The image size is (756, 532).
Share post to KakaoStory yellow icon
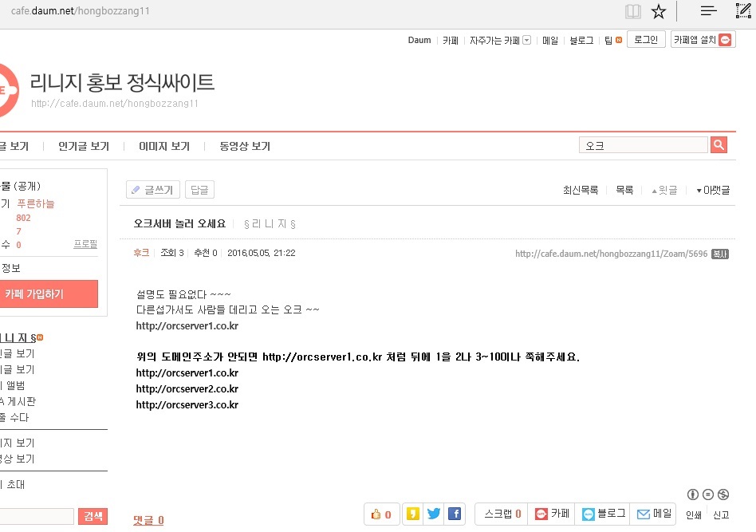413,514
